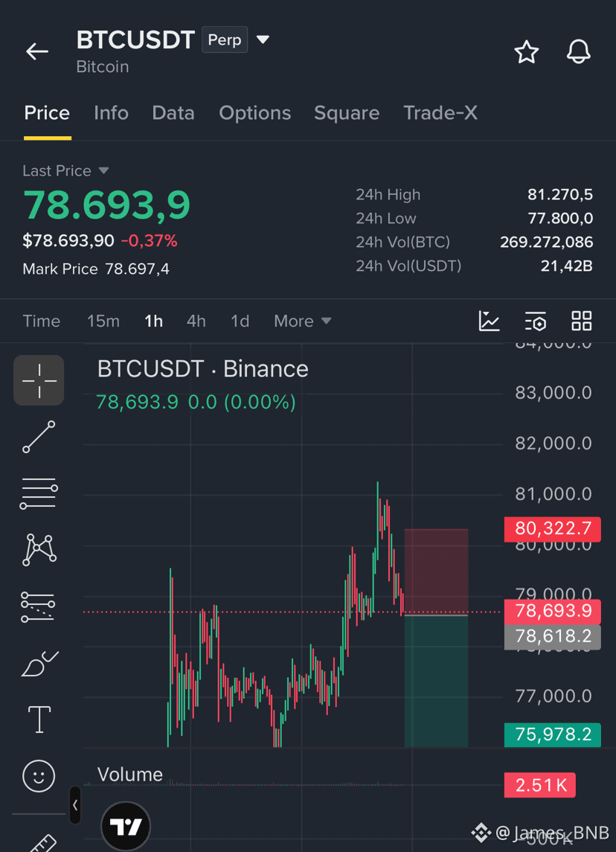Viewport: 616px width, 852px height.
Task: Open chart settings icon with hexagon
Action: [x=536, y=321]
